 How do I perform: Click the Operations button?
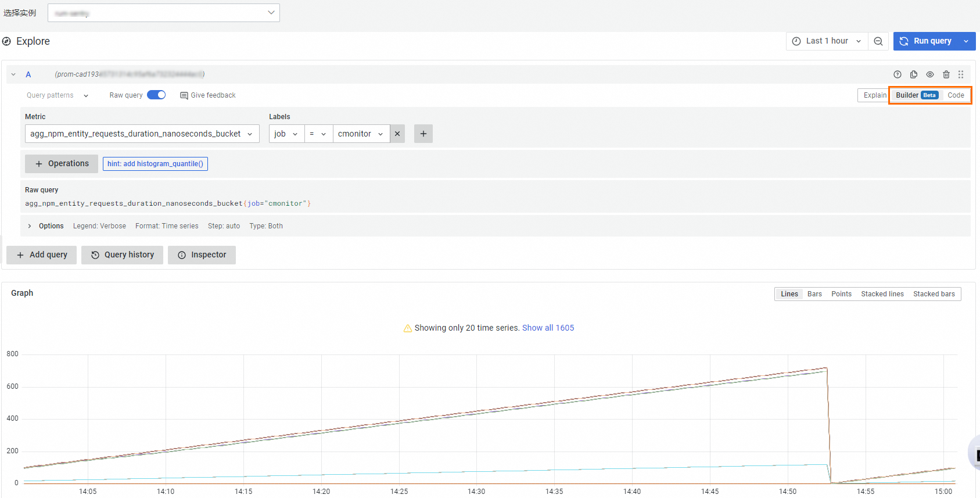pos(62,164)
